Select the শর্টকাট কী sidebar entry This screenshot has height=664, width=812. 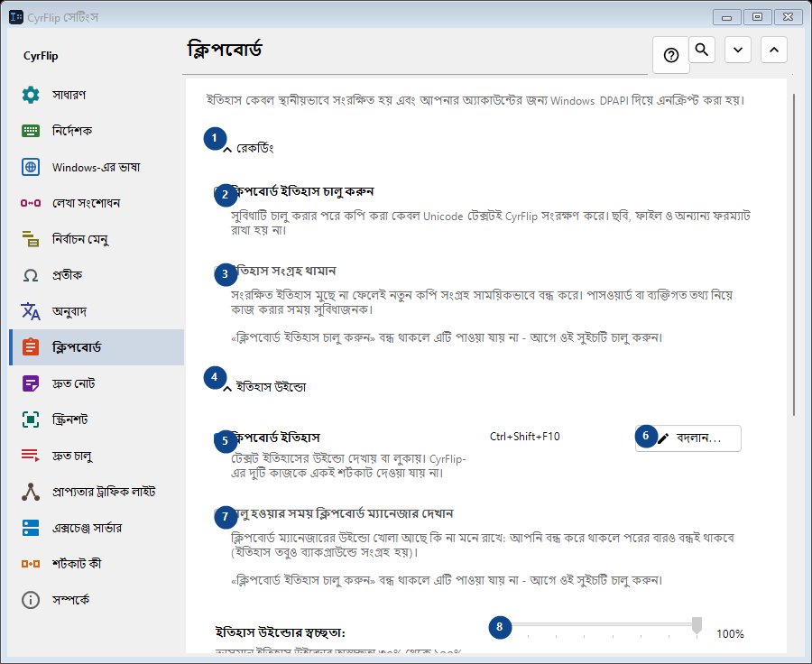pos(97,564)
